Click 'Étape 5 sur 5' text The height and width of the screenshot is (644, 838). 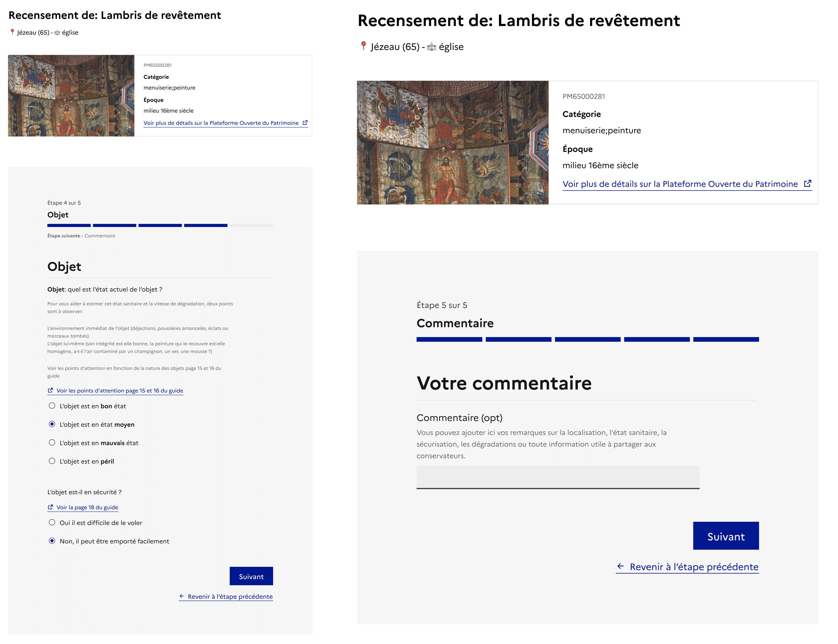point(442,305)
